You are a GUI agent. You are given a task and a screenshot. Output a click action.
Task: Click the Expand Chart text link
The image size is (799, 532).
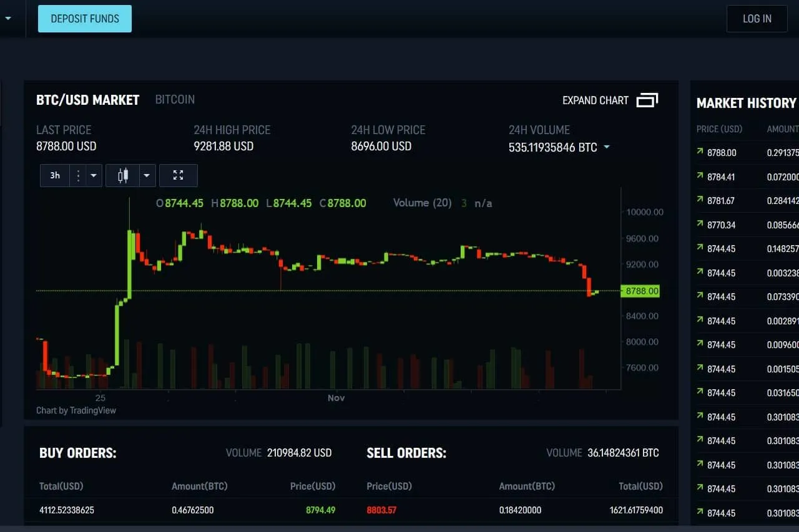coord(595,100)
